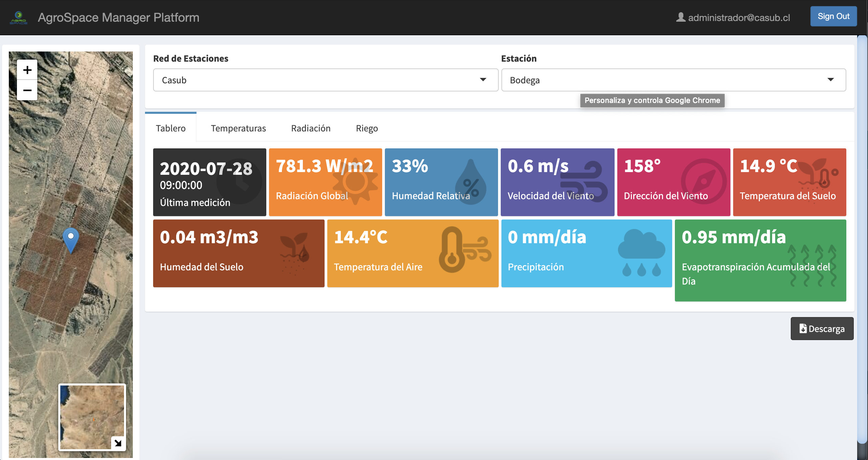Click the sun icon on Radiación Global
868x460 pixels.
(x=355, y=182)
